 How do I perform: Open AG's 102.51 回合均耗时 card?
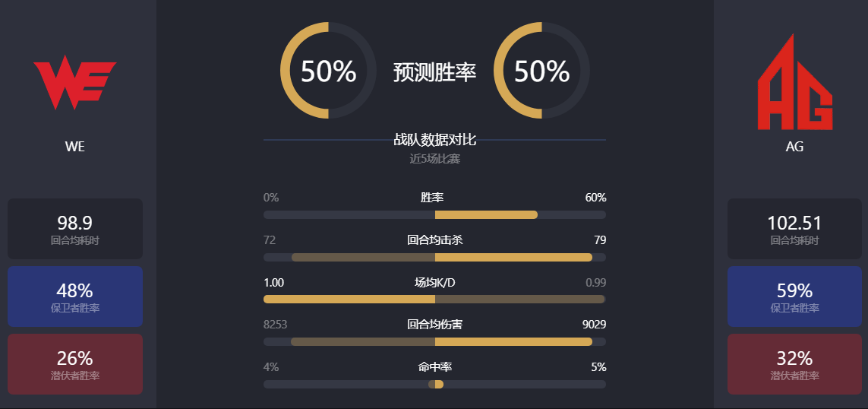pos(794,229)
